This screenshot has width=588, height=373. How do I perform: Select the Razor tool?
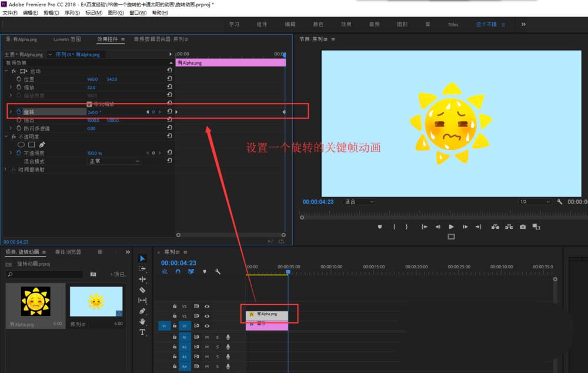tap(142, 289)
